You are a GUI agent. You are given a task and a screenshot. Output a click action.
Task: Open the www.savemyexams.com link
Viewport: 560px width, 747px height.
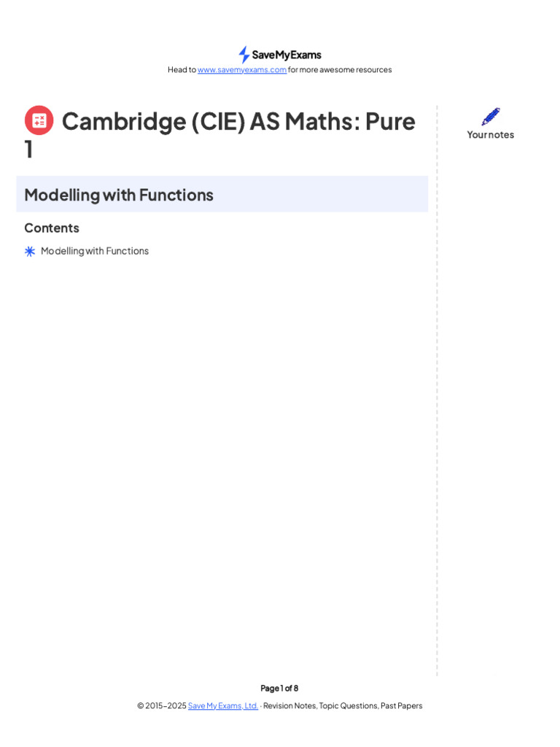[242, 70]
